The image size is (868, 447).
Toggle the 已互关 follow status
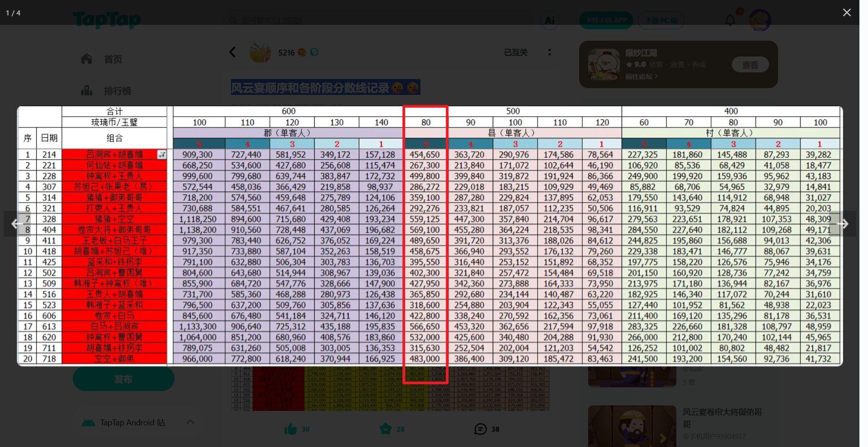pyautogui.click(x=516, y=52)
